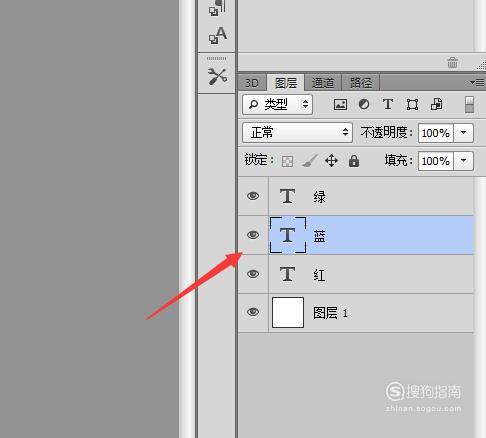Switch to the 3D tab
This screenshot has height=438, width=486.
(252, 83)
